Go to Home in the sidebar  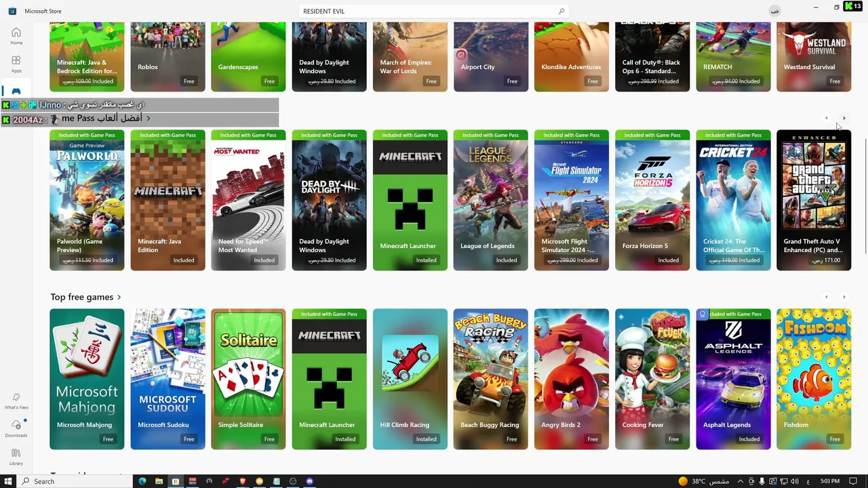(x=16, y=36)
